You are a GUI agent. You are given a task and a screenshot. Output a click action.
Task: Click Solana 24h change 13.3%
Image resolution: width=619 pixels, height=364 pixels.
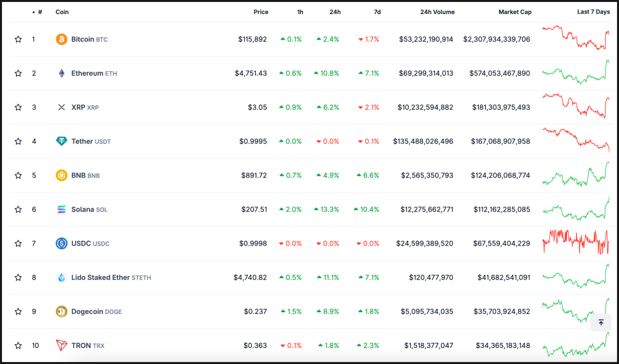(x=327, y=210)
